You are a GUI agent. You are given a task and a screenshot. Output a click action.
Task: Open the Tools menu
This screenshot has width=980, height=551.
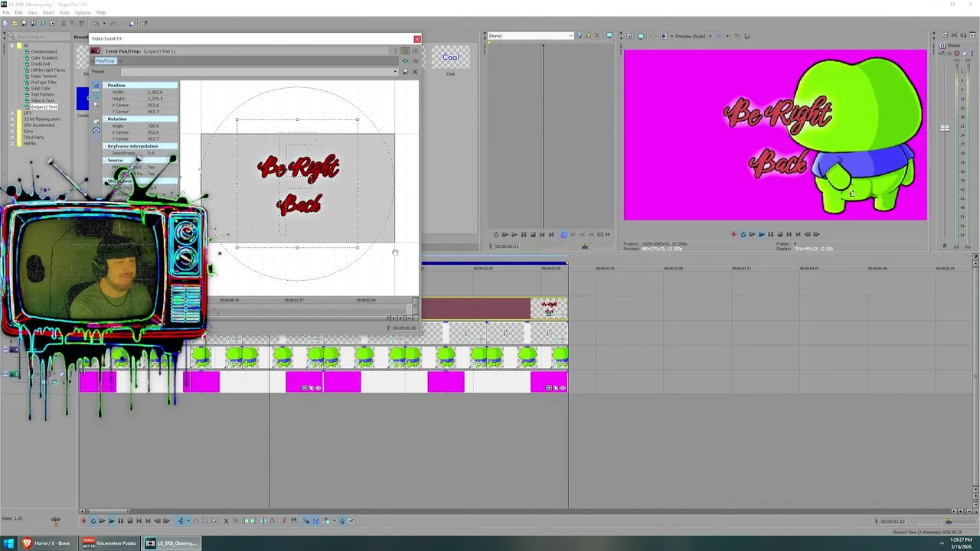coord(64,12)
